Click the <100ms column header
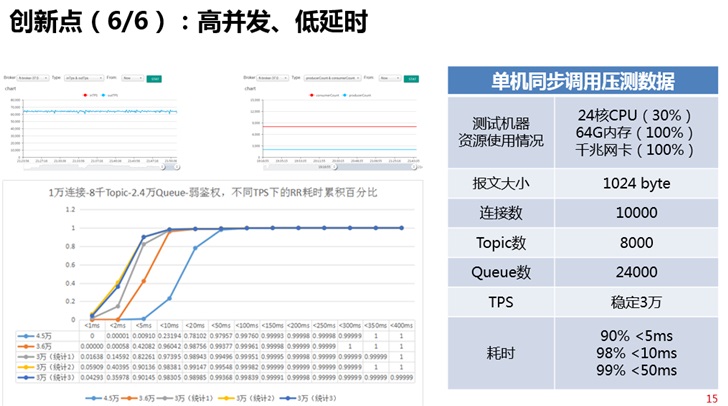This screenshot has height=406, width=728. click(247, 326)
